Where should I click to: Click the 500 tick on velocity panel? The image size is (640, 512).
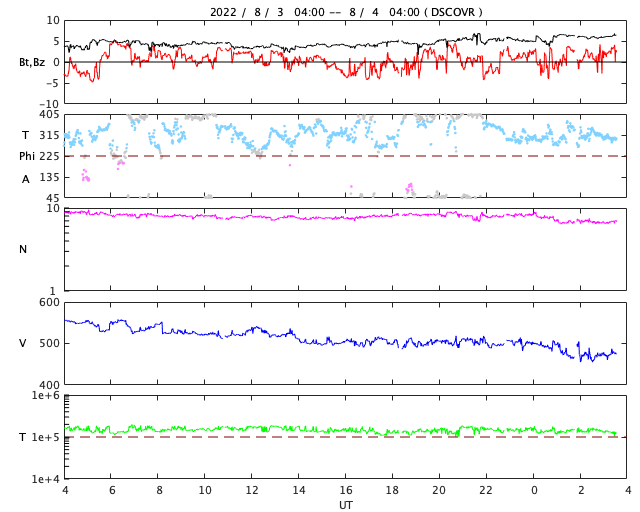point(49,343)
